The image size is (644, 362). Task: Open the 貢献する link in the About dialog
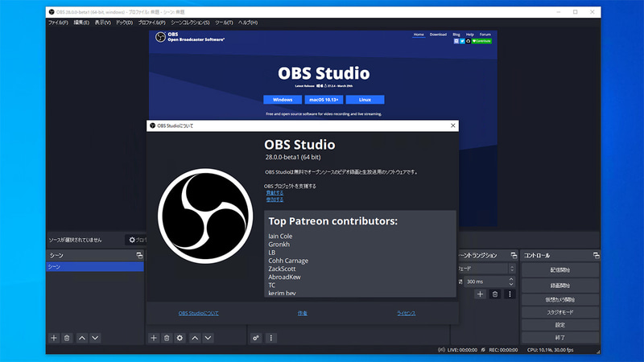275,192
